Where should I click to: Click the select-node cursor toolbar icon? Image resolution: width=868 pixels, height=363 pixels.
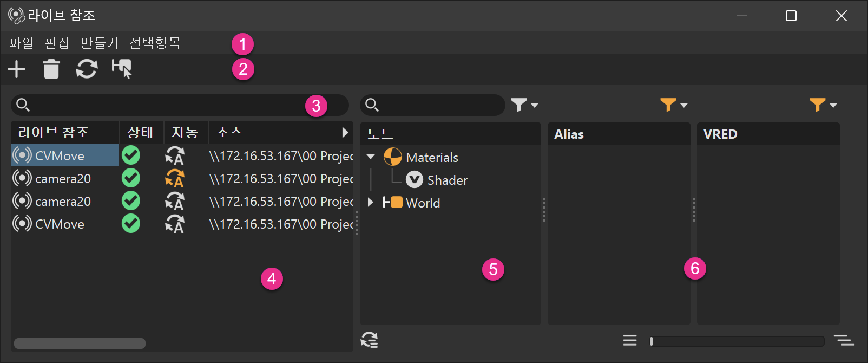point(122,69)
